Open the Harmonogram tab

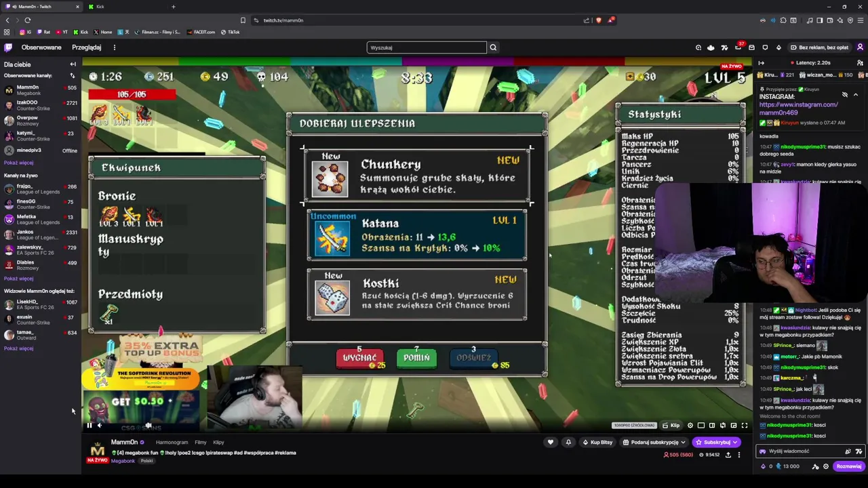click(172, 443)
